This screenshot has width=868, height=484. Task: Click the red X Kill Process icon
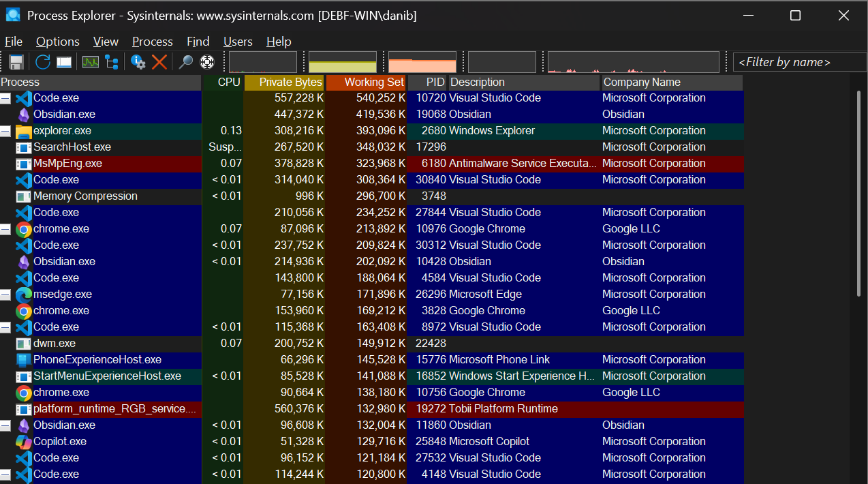(159, 62)
